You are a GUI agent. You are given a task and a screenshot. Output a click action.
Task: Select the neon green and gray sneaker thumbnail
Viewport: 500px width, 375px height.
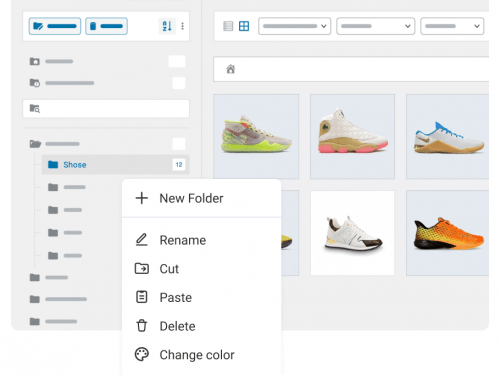pos(256,137)
